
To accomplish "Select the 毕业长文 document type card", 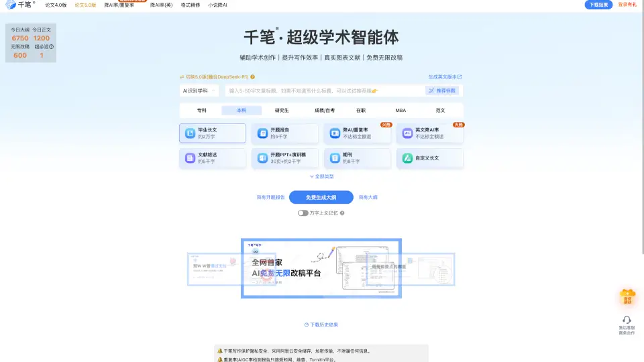I will 213,133.
